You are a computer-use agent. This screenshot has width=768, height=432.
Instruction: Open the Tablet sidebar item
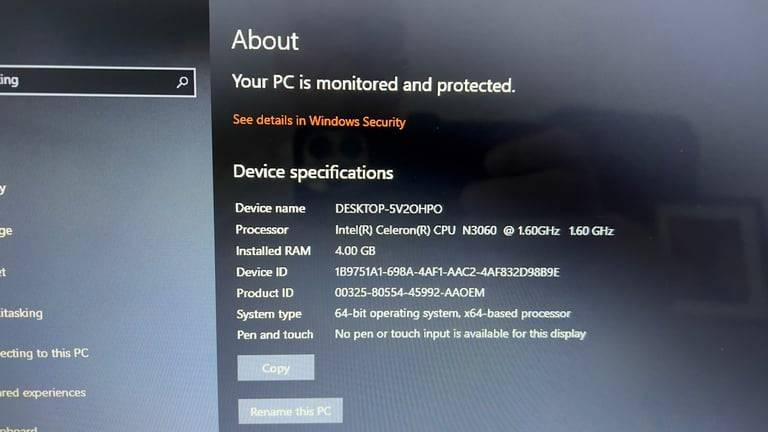(3, 272)
